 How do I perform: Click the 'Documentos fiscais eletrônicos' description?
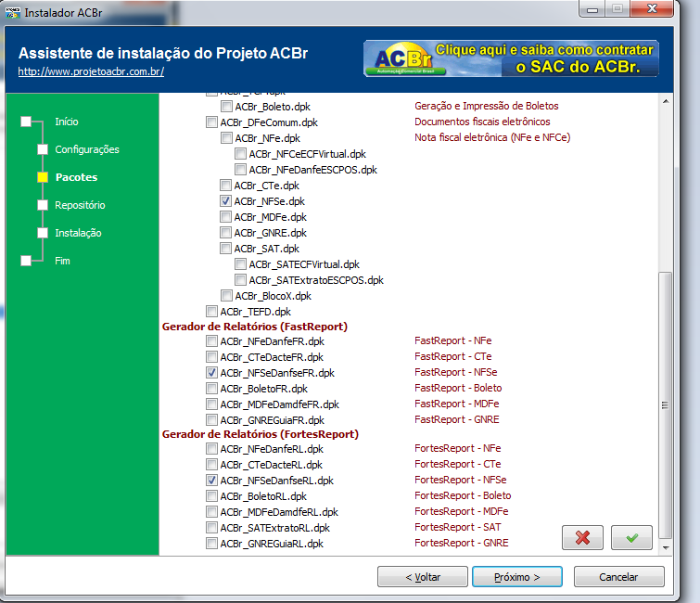tap(482, 122)
